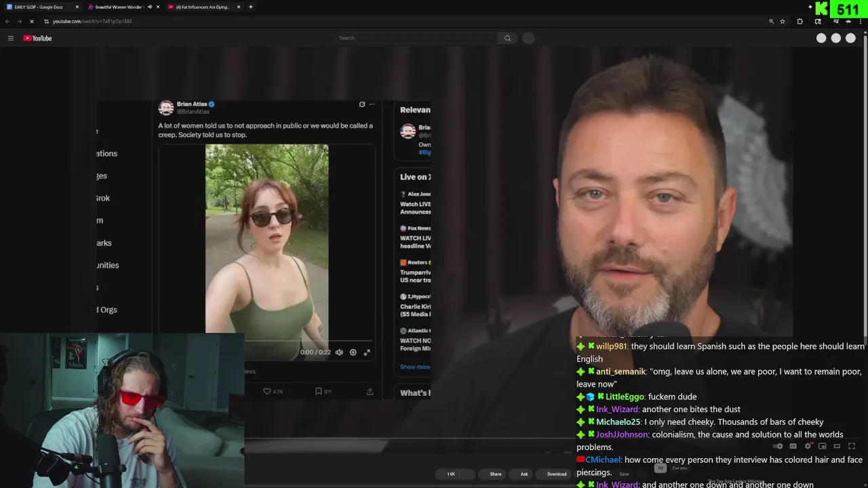This screenshot has height=488, width=868.
Task: Select the youtube.com URL in address bar
Action: coord(92,21)
